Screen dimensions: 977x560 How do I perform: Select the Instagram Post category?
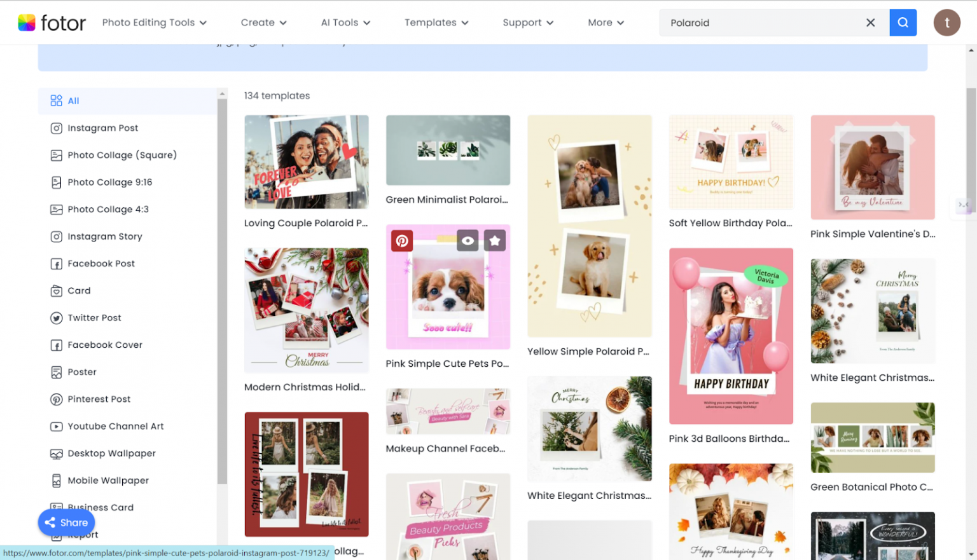tap(102, 128)
